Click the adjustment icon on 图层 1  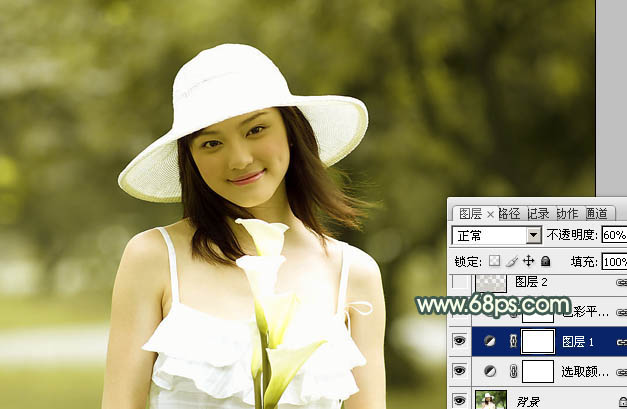pyautogui.click(x=488, y=342)
